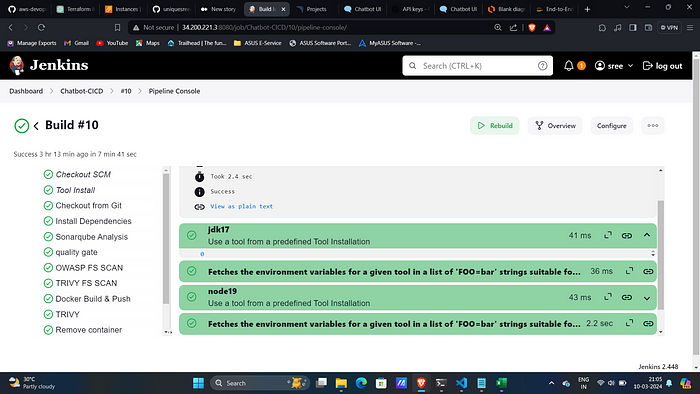This screenshot has width=700, height=394.
Task: Go to Dashboard breadcrumb
Action: coord(26,91)
